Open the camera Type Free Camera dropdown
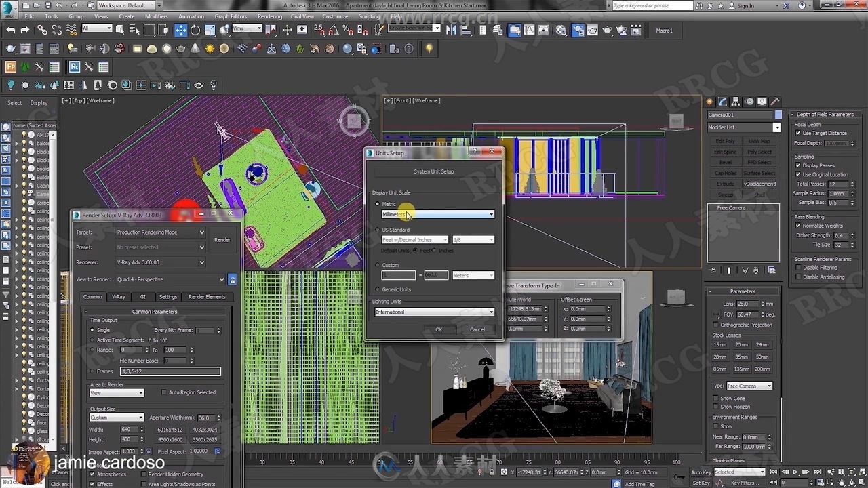The image size is (868, 488). tap(749, 386)
